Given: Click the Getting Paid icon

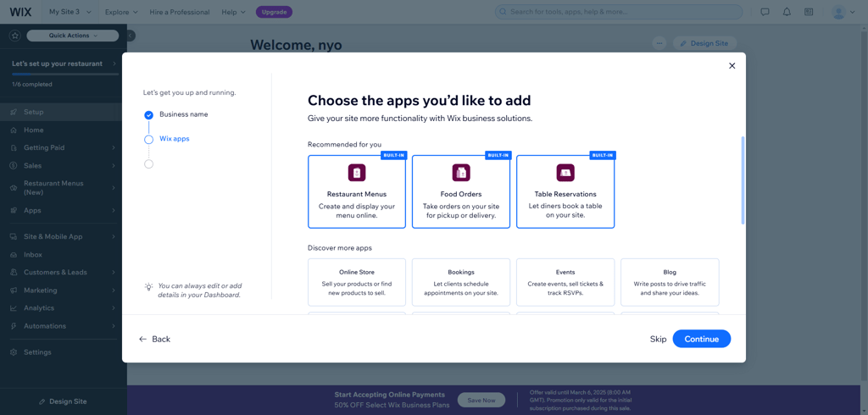Looking at the screenshot, I should [14, 147].
